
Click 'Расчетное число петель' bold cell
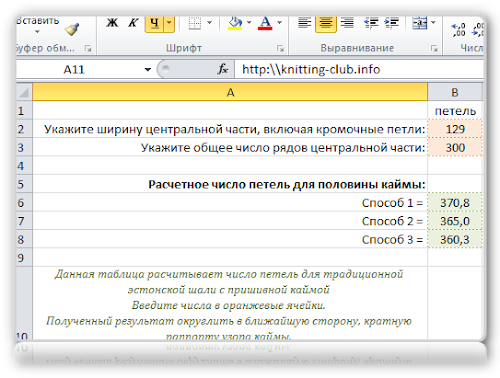230,184
